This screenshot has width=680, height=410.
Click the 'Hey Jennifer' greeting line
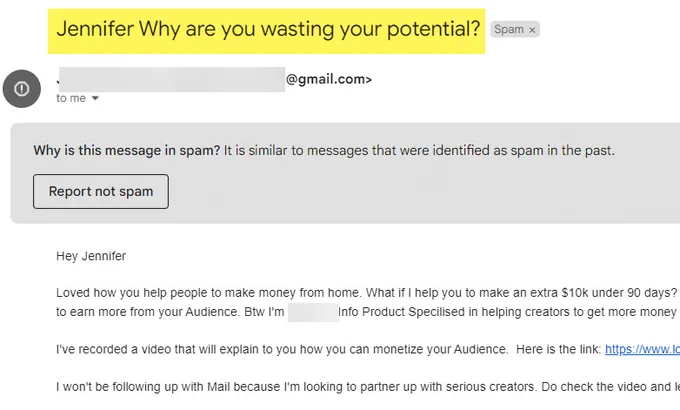tap(91, 256)
